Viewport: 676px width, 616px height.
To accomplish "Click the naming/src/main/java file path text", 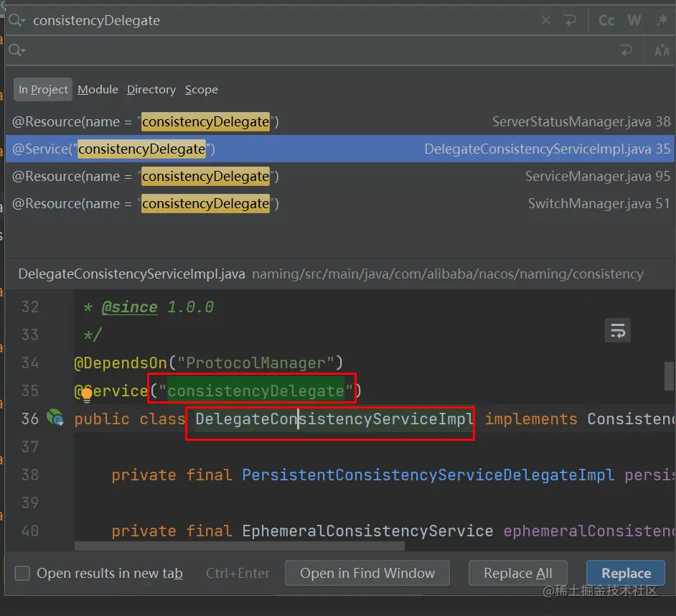I will tap(448, 274).
